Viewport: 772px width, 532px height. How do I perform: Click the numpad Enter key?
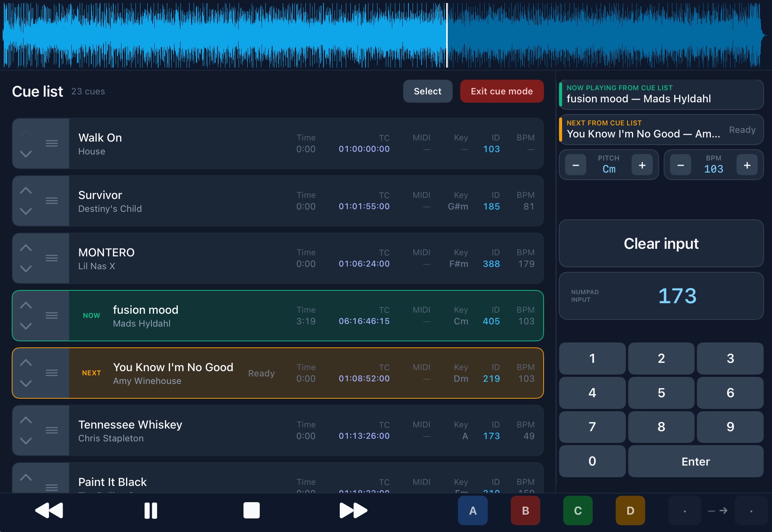[696, 461]
